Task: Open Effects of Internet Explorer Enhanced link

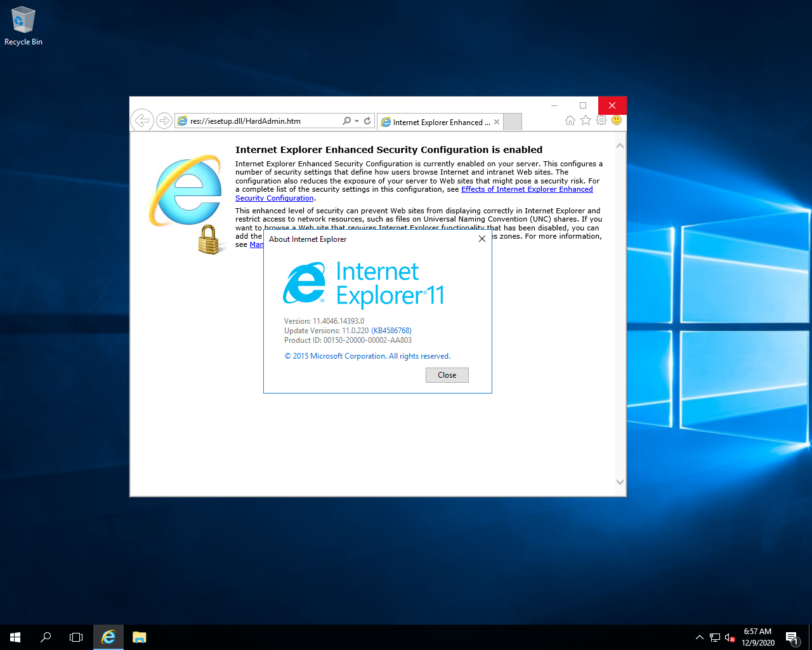Action: pos(527,189)
